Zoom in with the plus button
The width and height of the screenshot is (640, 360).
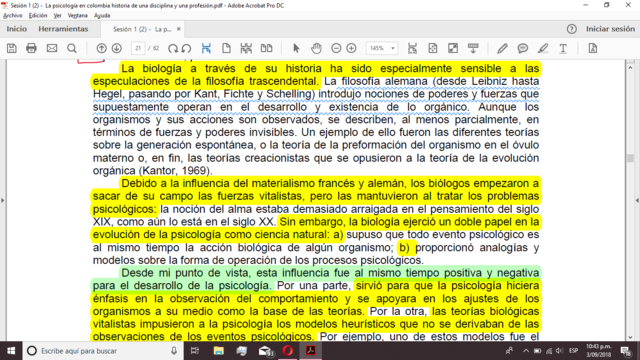click(351, 48)
